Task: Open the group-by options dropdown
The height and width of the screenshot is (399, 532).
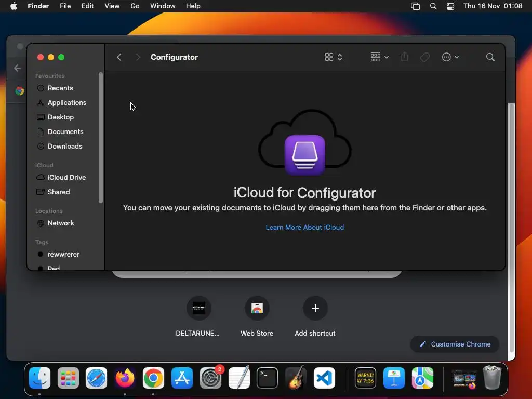Action: pyautogui.click(x=379, y=57)
